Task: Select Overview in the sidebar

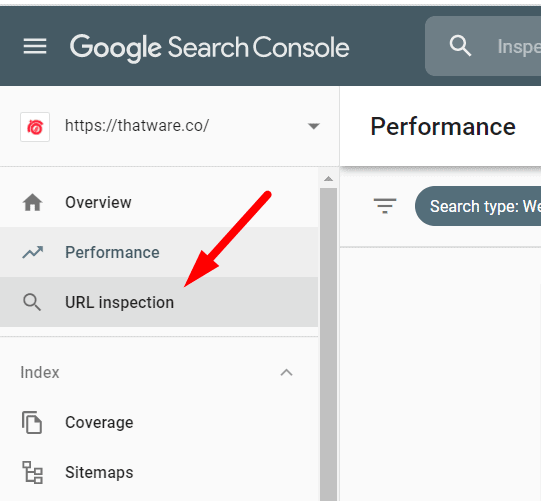Action: (159, 203)
